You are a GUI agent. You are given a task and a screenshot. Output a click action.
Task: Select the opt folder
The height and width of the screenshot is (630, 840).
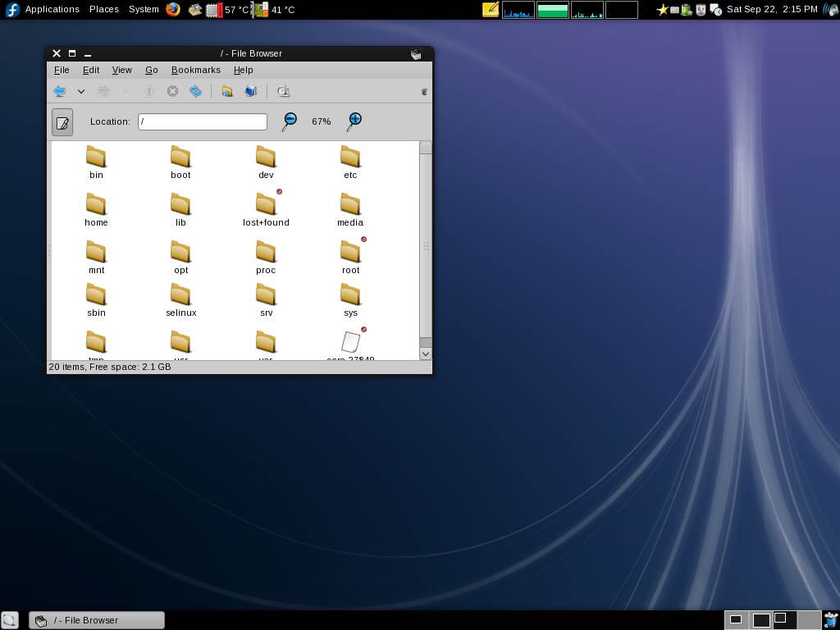(180, 257)
